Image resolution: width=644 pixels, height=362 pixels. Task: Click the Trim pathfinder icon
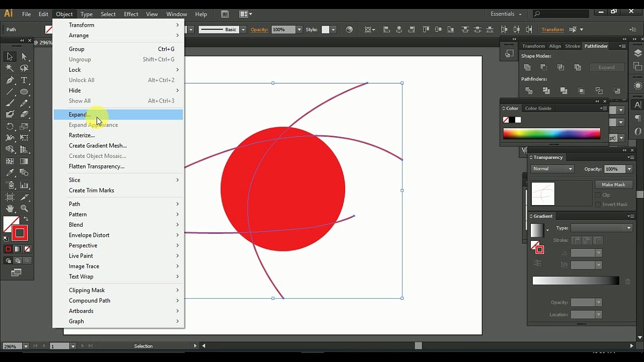click(x=546, y=91)
